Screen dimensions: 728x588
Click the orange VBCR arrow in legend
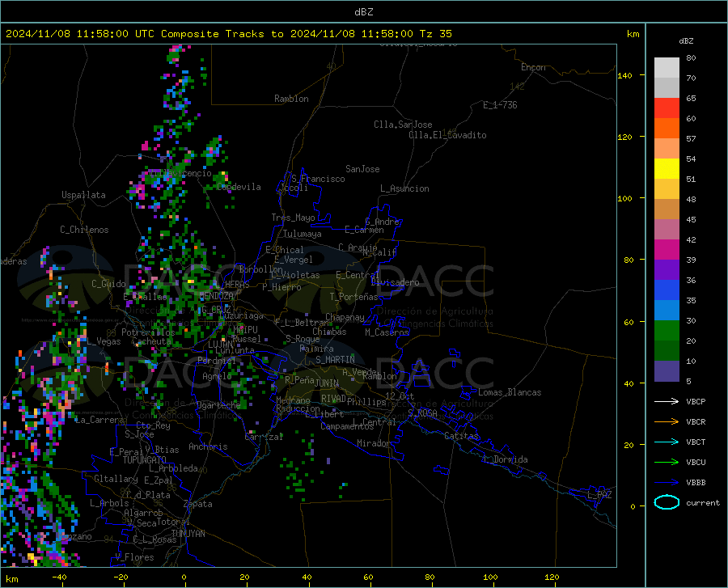[667, 422]
